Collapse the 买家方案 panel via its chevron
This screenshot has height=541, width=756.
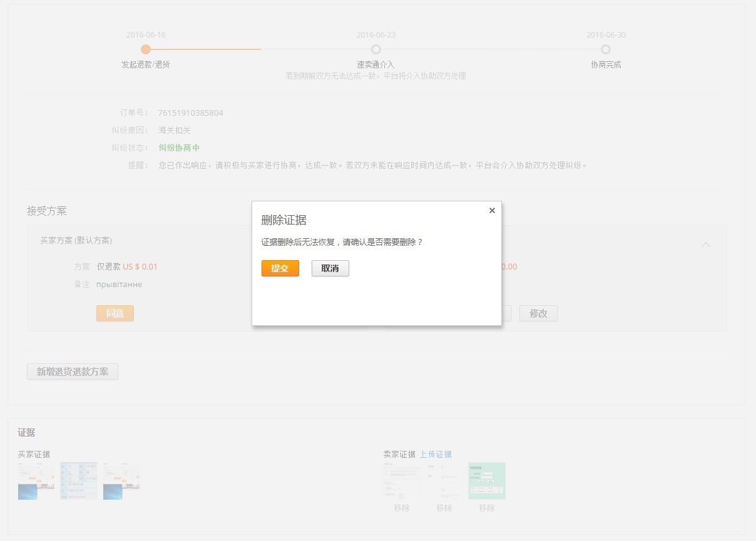tap(706, 245)
